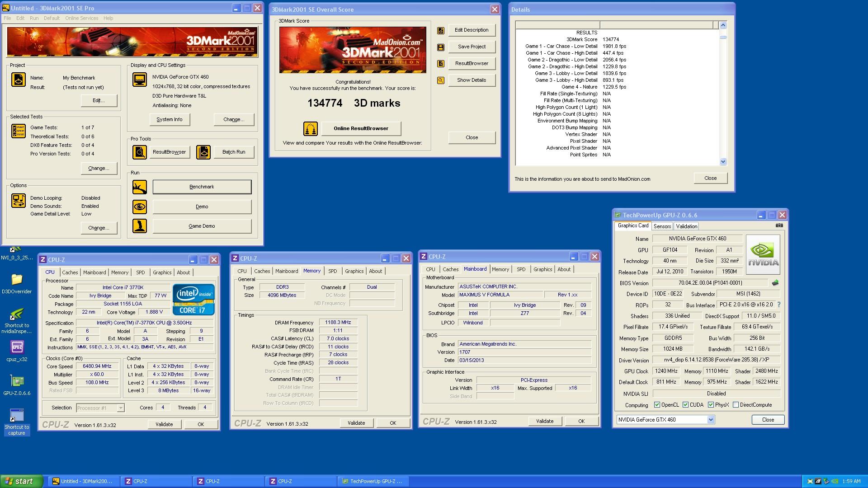Viewport: 868px width, 488px height.
Task: Click the DRAM Frequency value 1188.3 MHz
Action: point(338,323)
